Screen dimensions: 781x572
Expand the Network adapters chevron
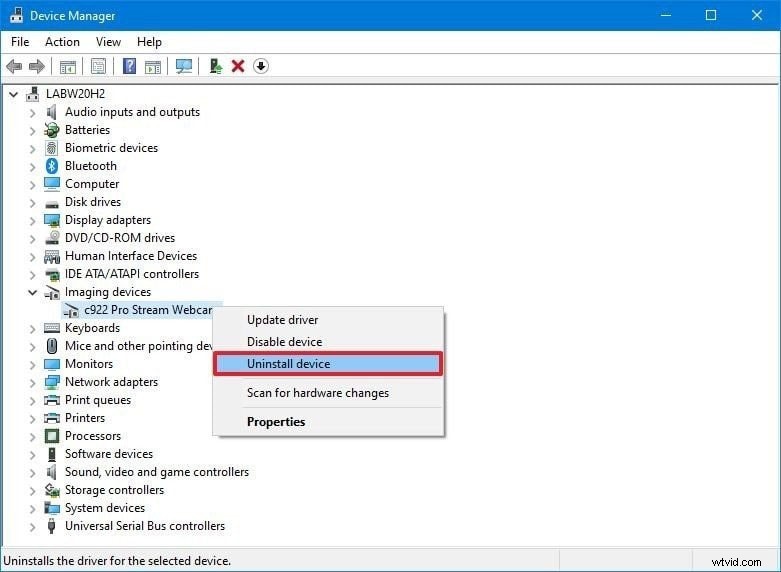pyautogui.click(x=33, y=382)
